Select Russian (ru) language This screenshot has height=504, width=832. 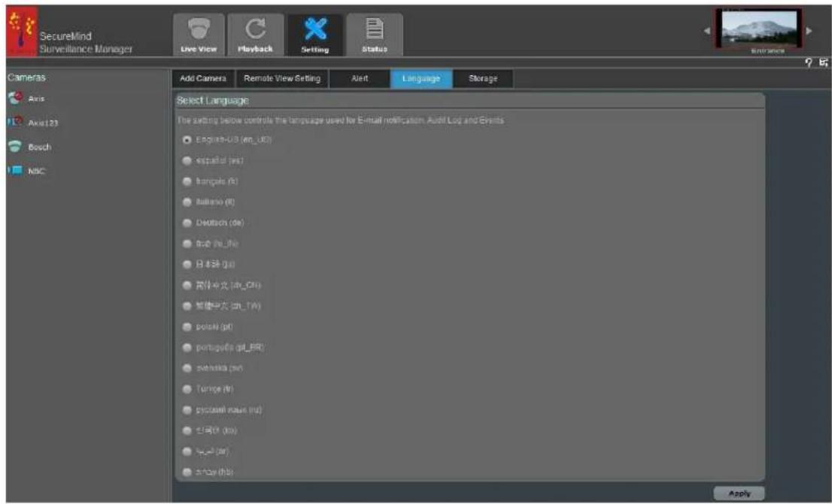point(187,410)
